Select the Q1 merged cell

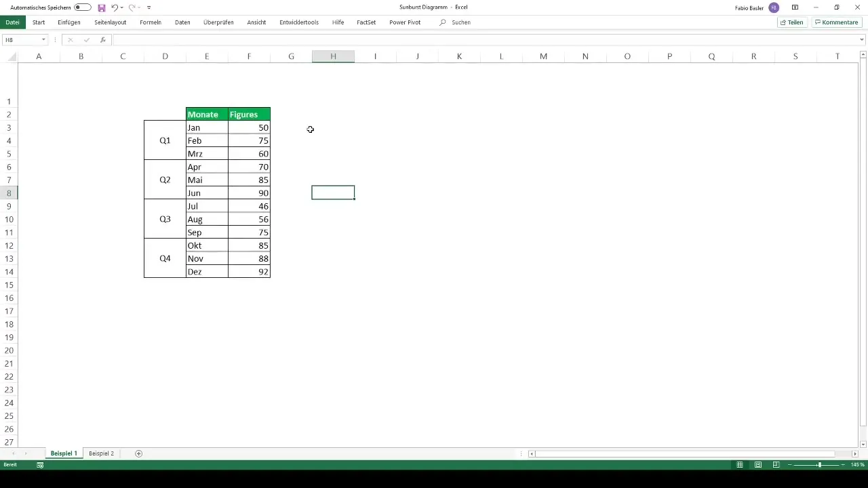[x=165, y=140]
